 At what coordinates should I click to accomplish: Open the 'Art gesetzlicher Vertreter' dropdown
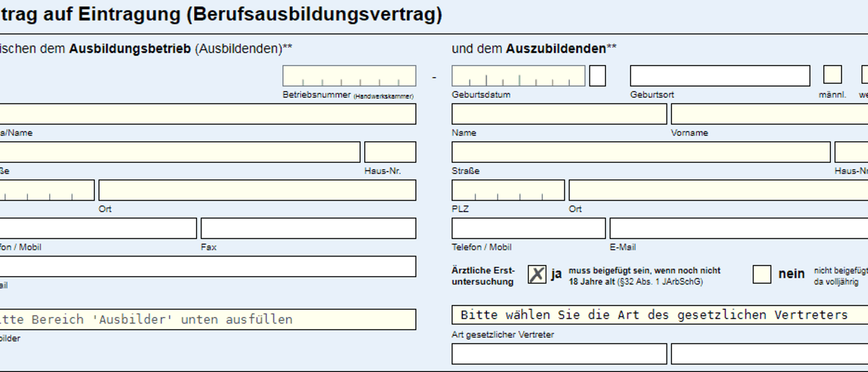coord(660,315)
